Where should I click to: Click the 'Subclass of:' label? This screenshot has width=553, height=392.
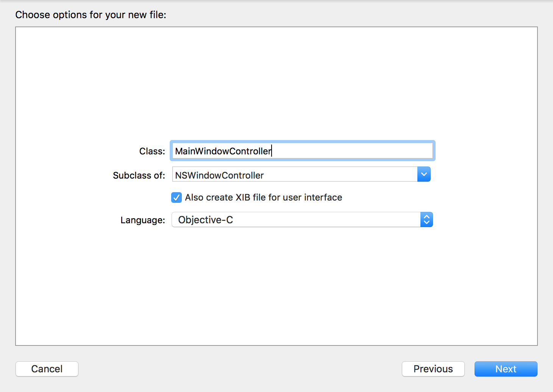(x=139, y=176)
